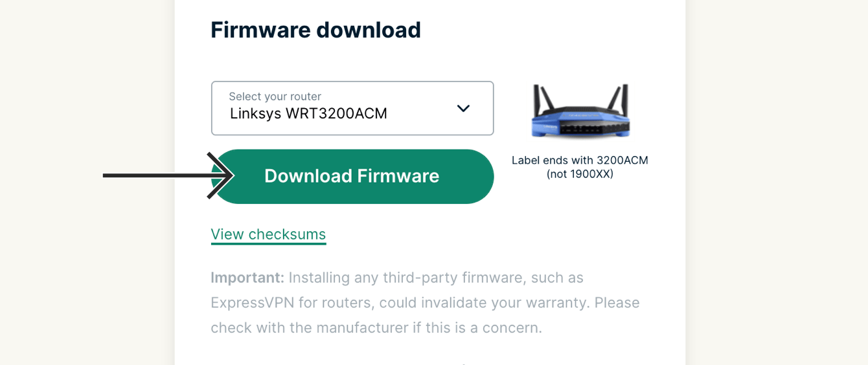Image resolution: width=868 pixels, height=365 pixels.
Task: Click the word 'Firmware' on green button
Action: (398, 176)
